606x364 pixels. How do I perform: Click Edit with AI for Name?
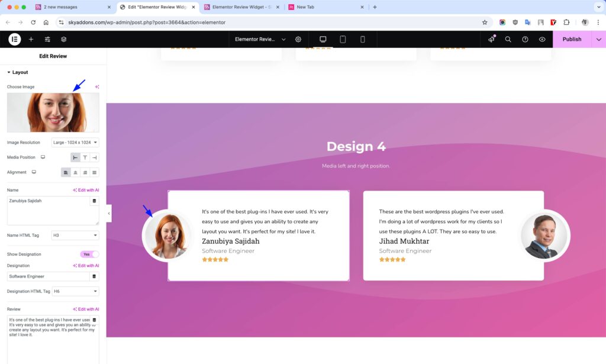coord(86,190)
